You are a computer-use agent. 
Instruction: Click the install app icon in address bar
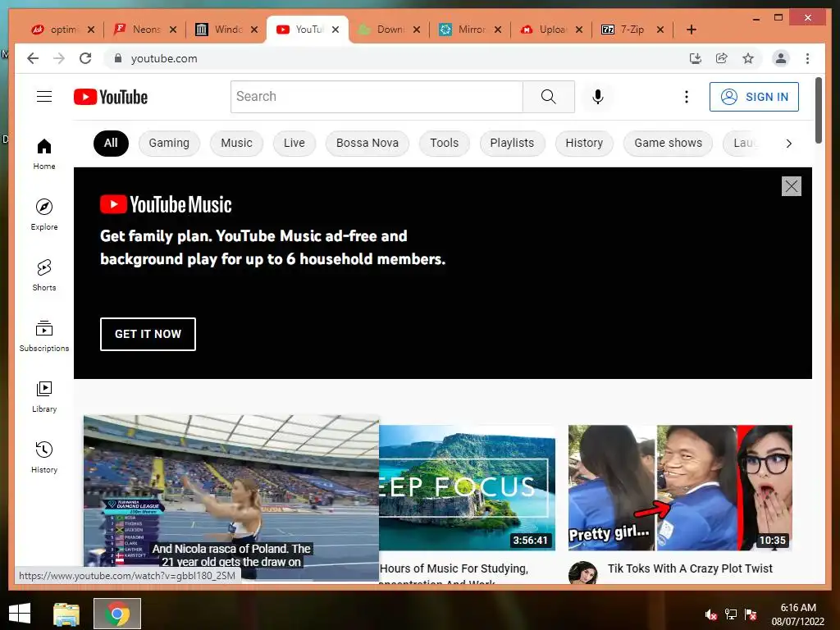tap(696, 58)
